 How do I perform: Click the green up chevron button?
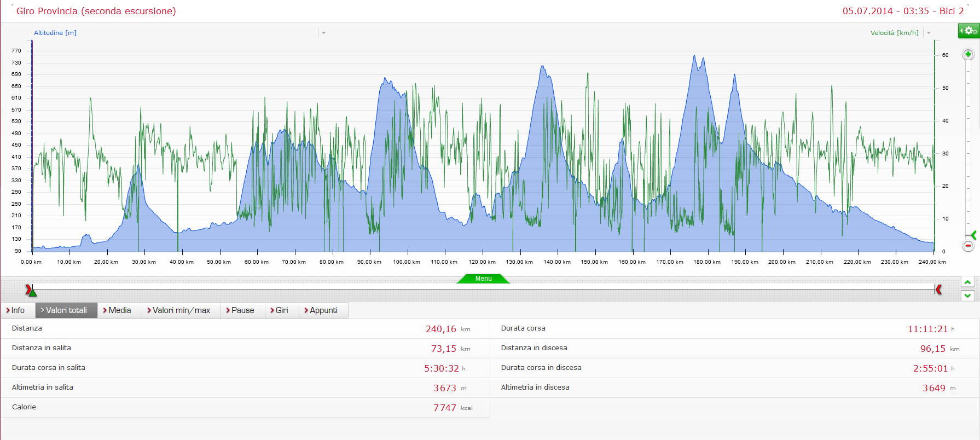tap(967, 282)
